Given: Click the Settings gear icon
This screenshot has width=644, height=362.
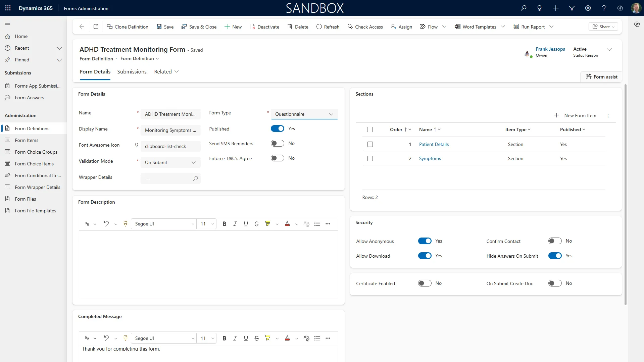Looking at the screenshot, I should [588, 8].
